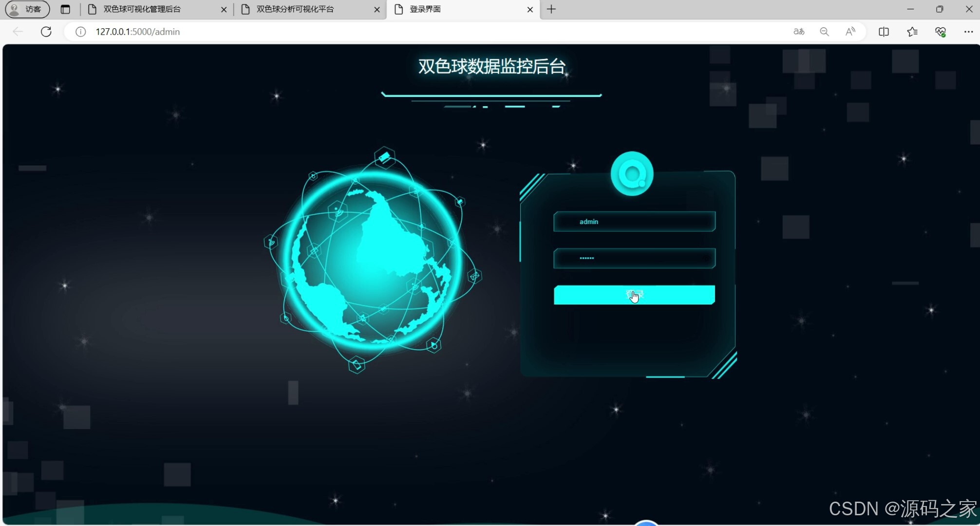Open the translate page icon
The width and height of the screenshot is (980, 526).
tap(799, 32)
